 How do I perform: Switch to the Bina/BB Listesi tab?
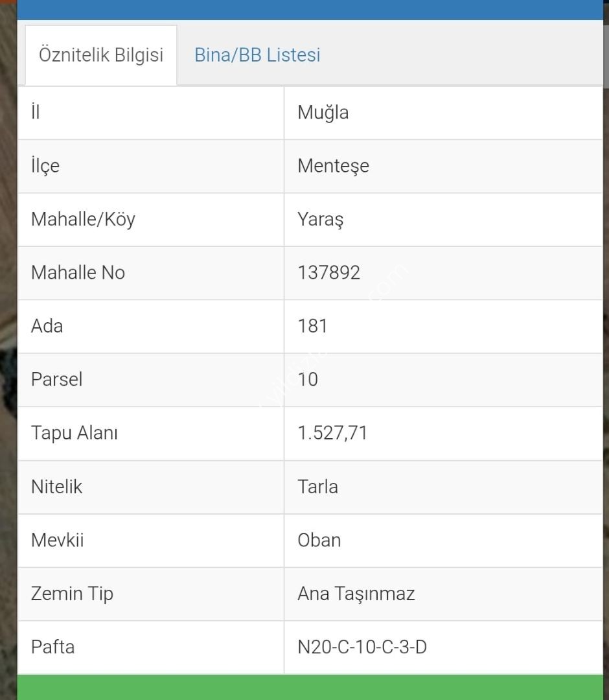click(x=257, y=55)
